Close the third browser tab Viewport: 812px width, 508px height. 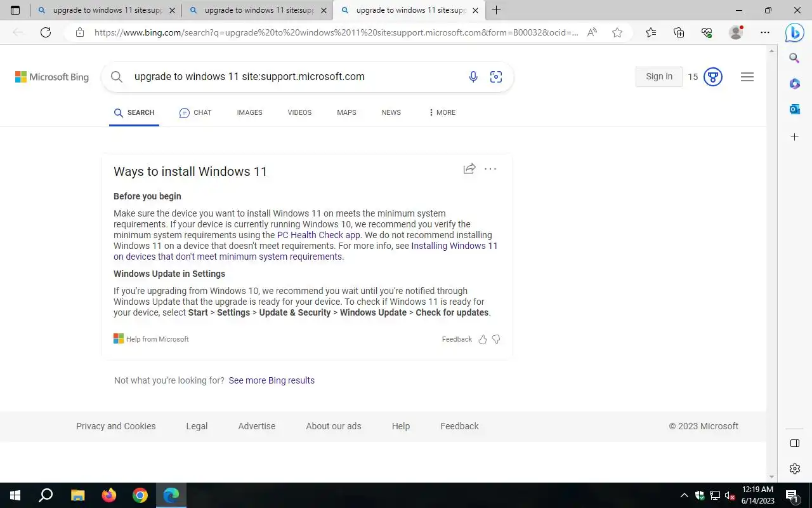pos(475,10)
